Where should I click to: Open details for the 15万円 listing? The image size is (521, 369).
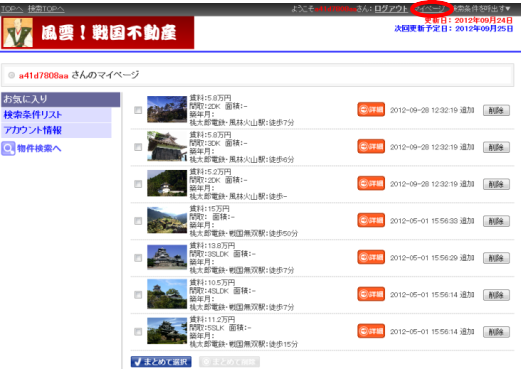tap(371, 221)
